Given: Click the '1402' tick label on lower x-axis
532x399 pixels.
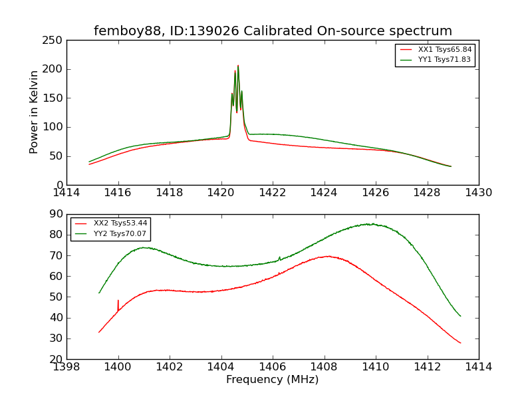Looking at the screenshot, I should tap(170, 367).
